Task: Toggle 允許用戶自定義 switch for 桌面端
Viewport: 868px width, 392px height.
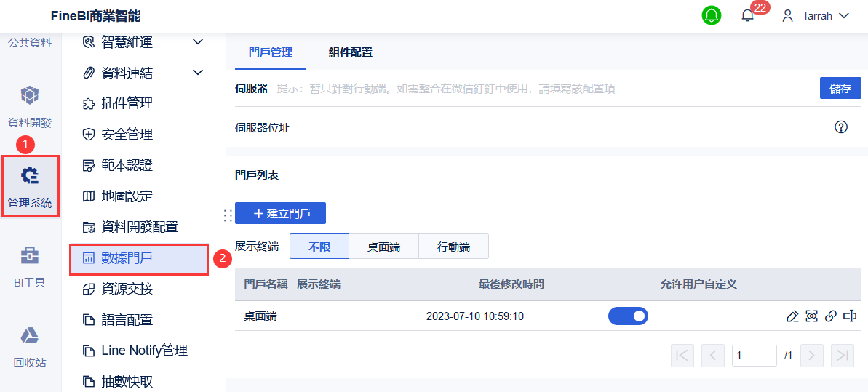Action: tap(628, 316)
